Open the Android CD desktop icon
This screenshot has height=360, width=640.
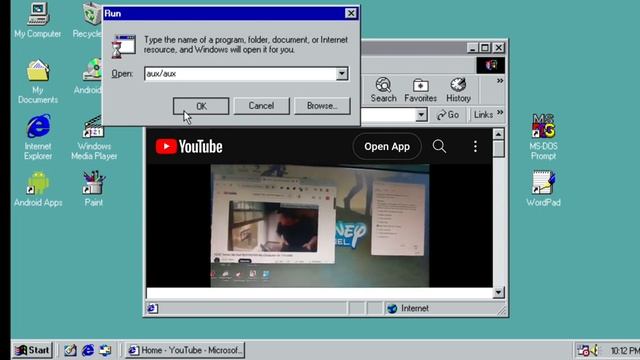coord(88,77)
